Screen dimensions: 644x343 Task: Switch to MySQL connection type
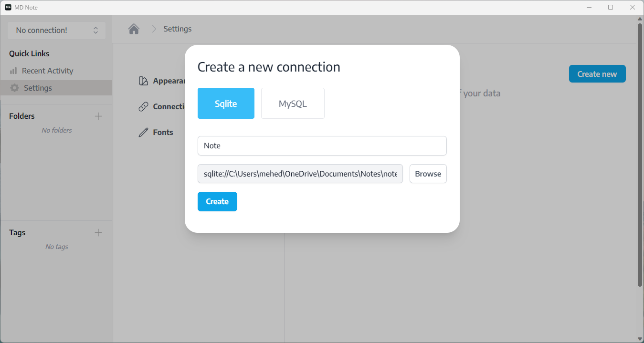[293, 104]
